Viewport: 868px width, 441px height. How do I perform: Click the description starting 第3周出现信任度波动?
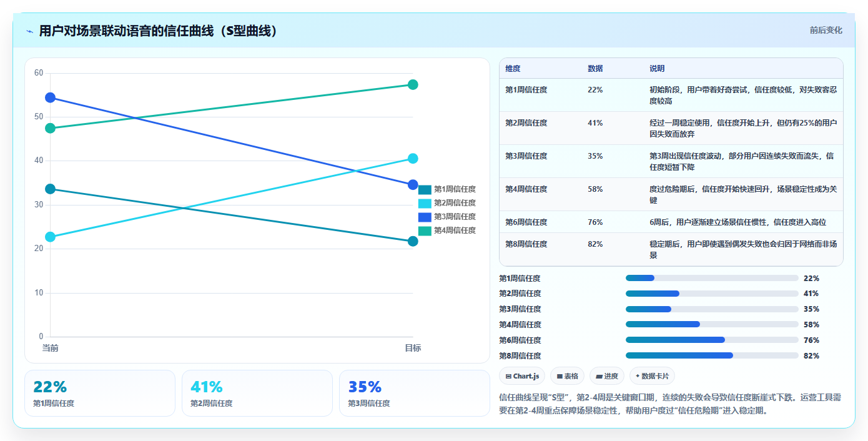(x=743, y=161)
